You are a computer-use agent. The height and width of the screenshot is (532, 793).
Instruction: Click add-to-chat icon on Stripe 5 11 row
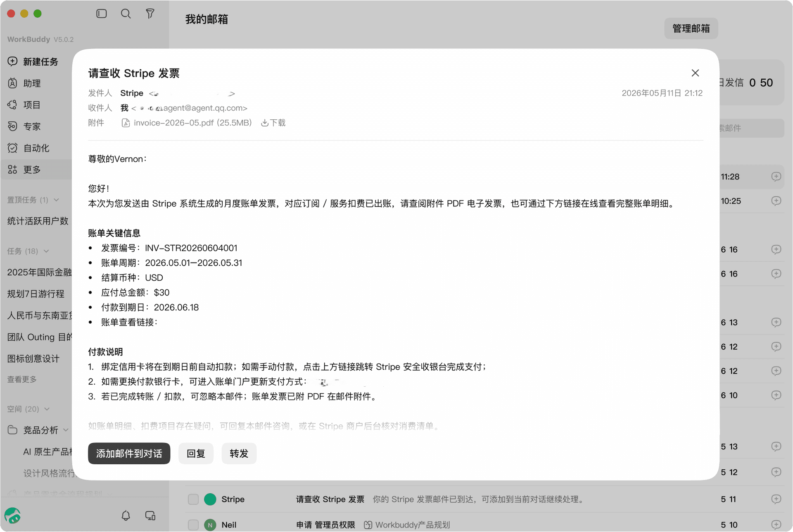pyautogui.click(x=776, y=499)
